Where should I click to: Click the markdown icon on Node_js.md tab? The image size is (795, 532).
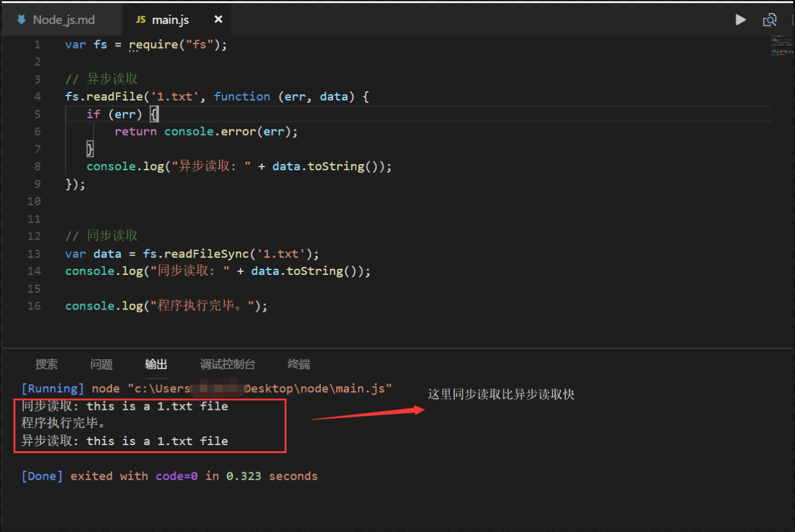(22, 20)
